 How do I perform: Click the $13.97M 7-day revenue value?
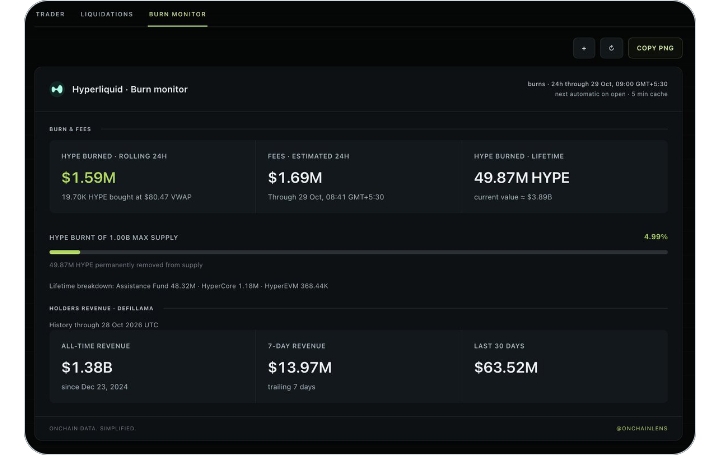(x=300, y=367)
